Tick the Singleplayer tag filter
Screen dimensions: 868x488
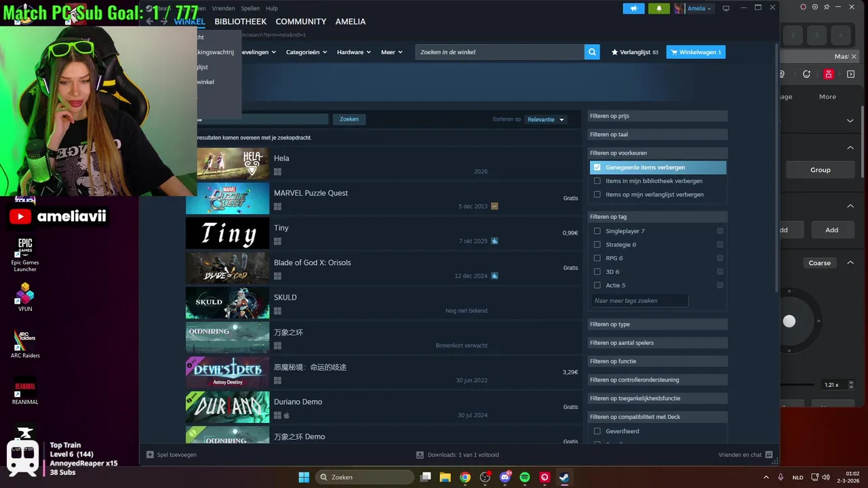(597, 231)
